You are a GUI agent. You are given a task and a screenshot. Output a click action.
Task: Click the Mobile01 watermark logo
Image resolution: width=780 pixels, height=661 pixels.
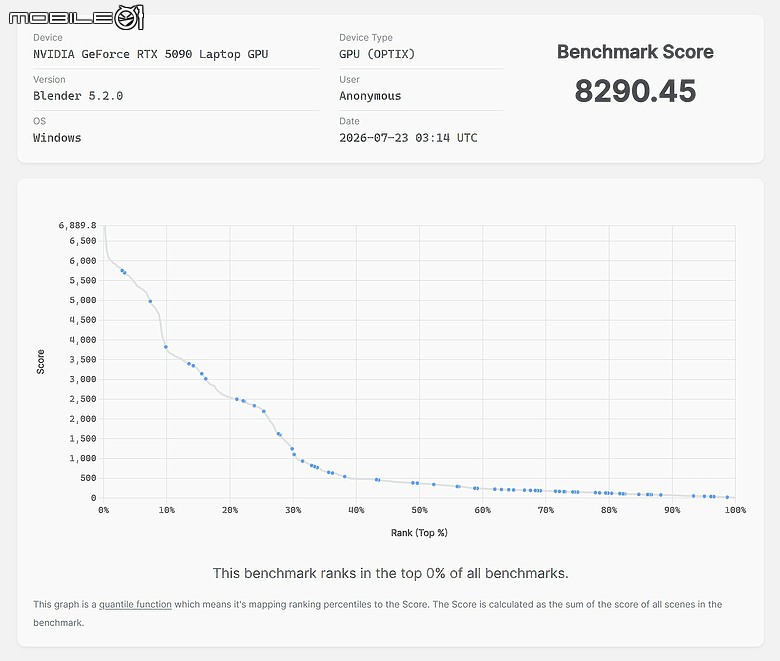click(x=76, y=18)
